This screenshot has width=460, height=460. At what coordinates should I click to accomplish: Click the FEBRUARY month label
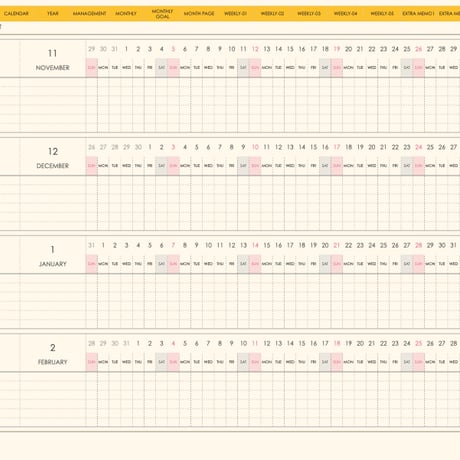(53, 362)
